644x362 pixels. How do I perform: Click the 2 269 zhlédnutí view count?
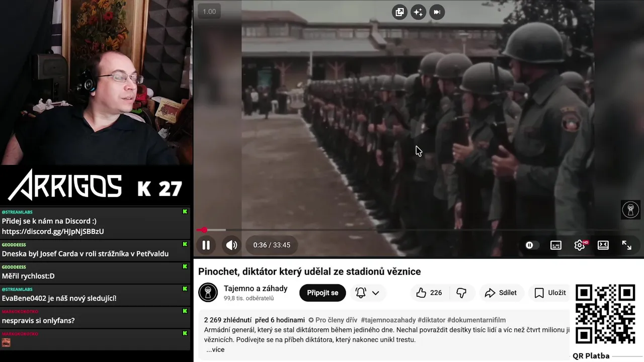click(x=228, y=320)
